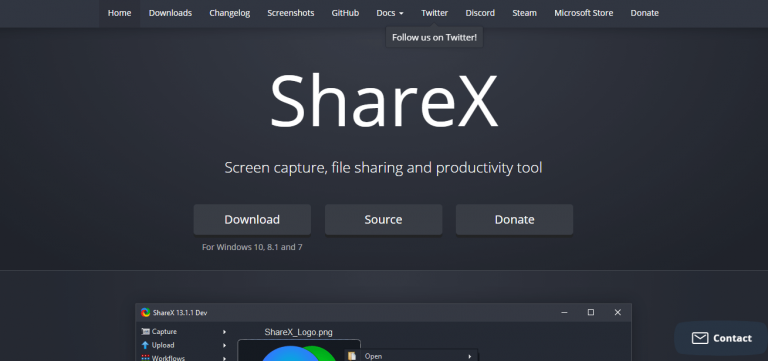Click the 'For Windows 10, 8.1 and 7' text
768x361 pixels.
coord(252,247)
